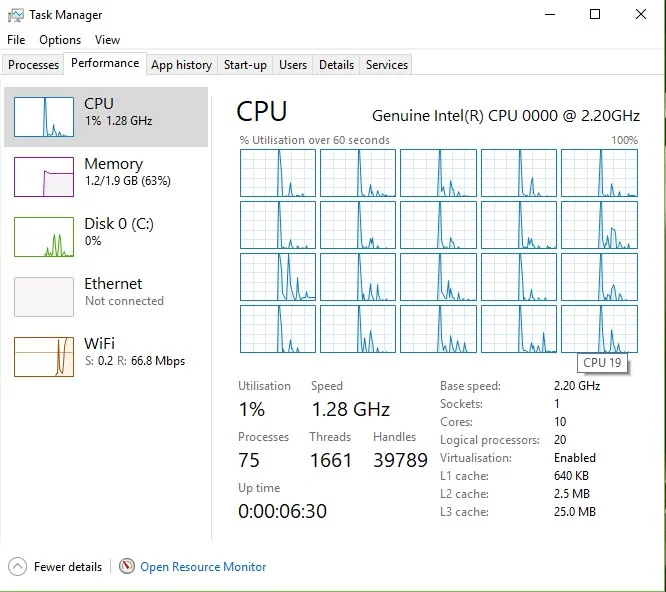Open Resource Monitor link
Screen dimensions: 666x592
pos(203,567)
